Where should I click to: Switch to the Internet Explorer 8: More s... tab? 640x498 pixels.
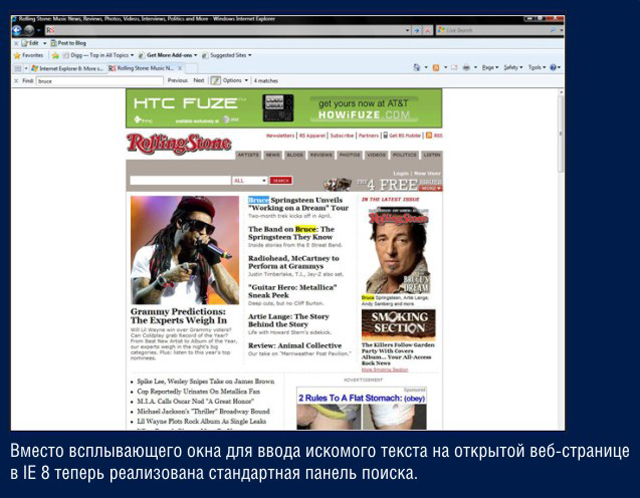coord(68,68)
